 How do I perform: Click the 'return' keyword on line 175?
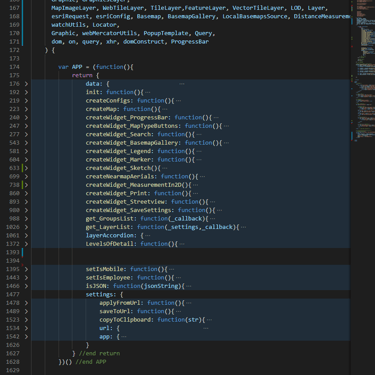pos(82,75)
